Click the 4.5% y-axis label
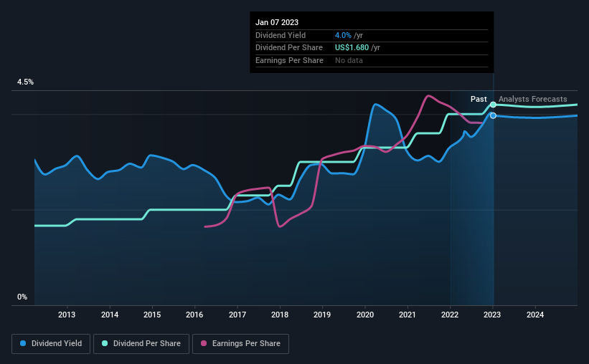 point(25,82)
